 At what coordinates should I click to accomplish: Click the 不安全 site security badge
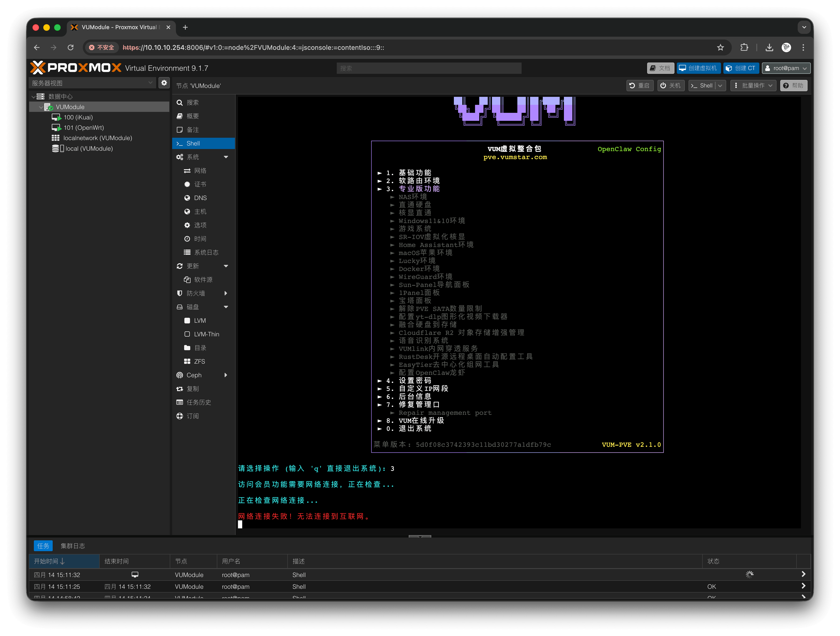point(101,47)
